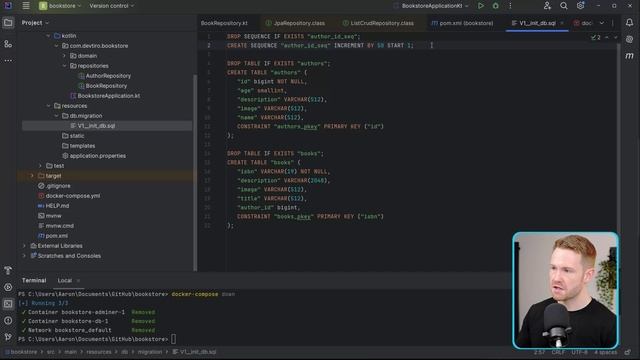Open the Services tool window icon

point(8,287)
